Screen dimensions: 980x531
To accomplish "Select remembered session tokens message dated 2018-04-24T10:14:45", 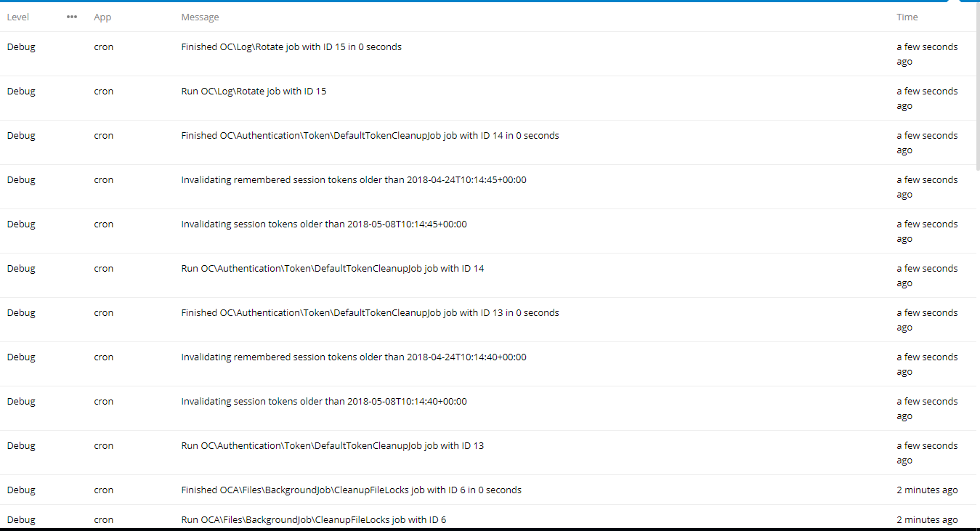I will pyautogui.click(x=354, y=180).
